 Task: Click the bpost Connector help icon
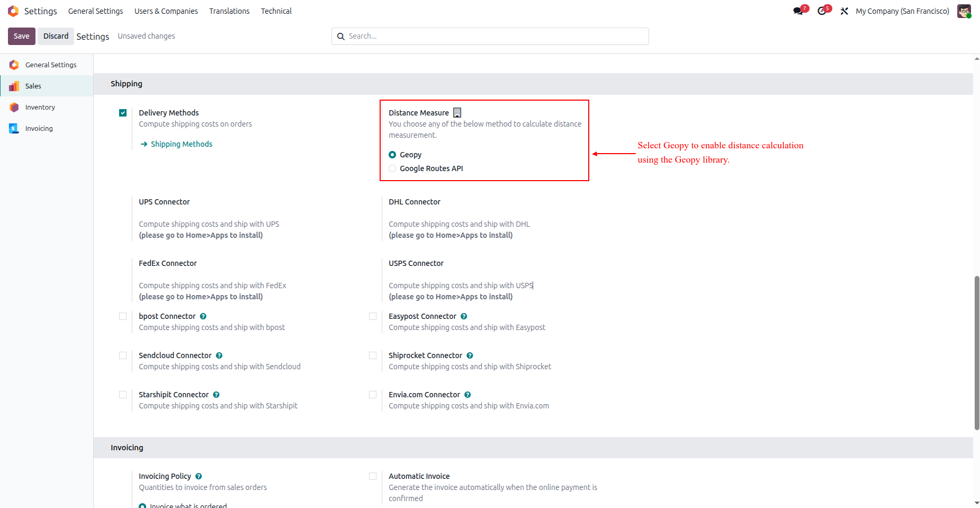[203, 316]
